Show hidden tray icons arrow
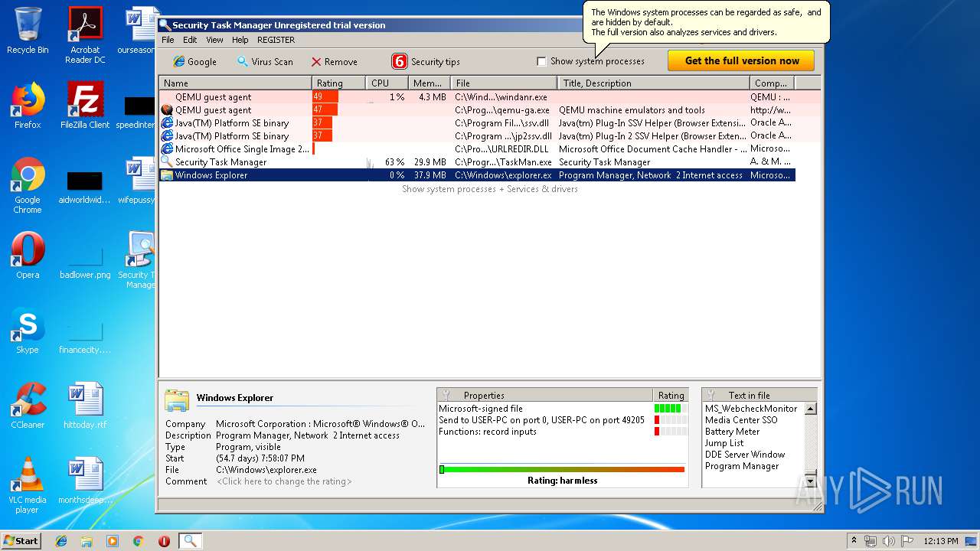 click(854, 541)
